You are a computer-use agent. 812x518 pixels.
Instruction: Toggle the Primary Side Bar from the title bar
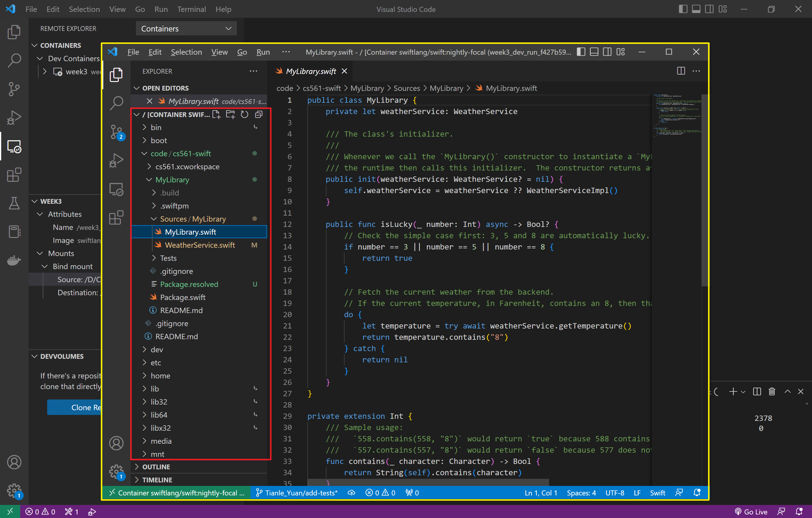pyautogui.click(x=581, y=52)
